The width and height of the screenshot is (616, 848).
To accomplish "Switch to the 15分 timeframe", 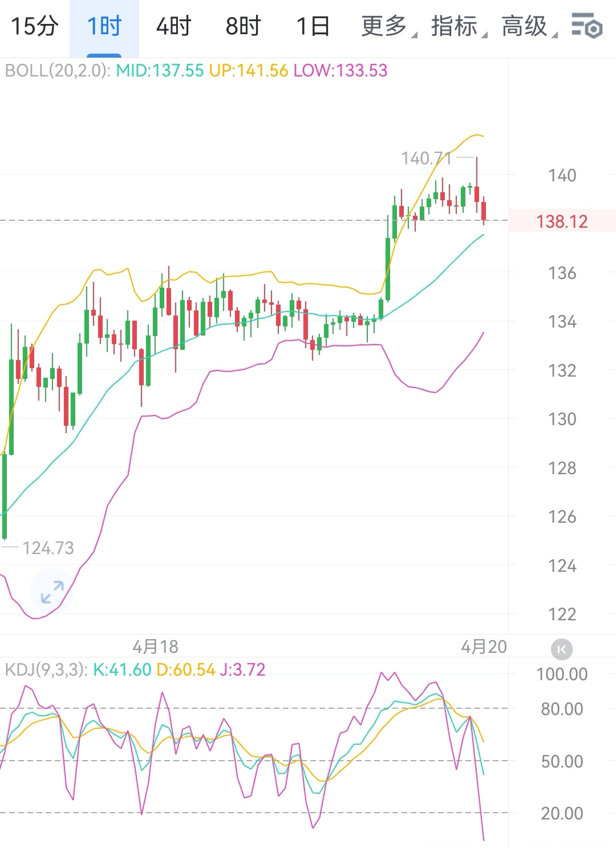I will [35, 26].
